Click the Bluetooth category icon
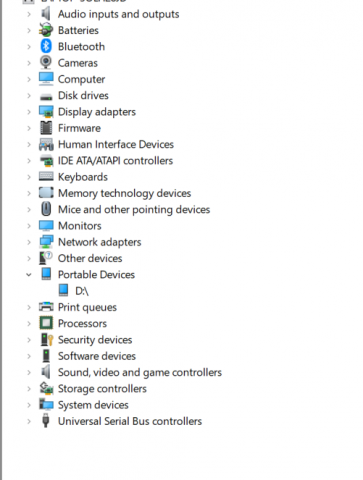The image size is (363, 480). pos(46,46)
